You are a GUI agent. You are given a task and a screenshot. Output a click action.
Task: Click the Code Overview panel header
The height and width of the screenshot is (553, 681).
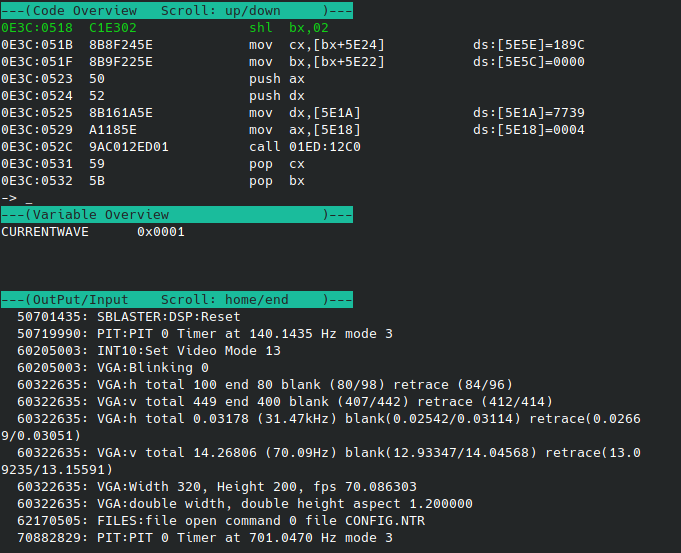(176, 10)
